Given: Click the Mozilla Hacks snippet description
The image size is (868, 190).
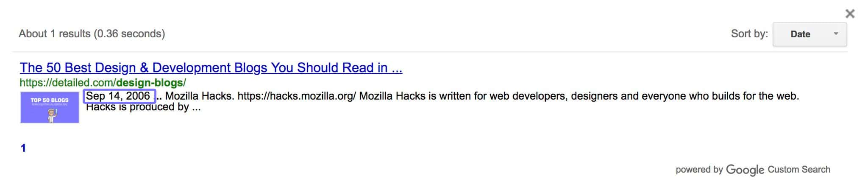Looking at the screenshot, I should tap(442, 101).
